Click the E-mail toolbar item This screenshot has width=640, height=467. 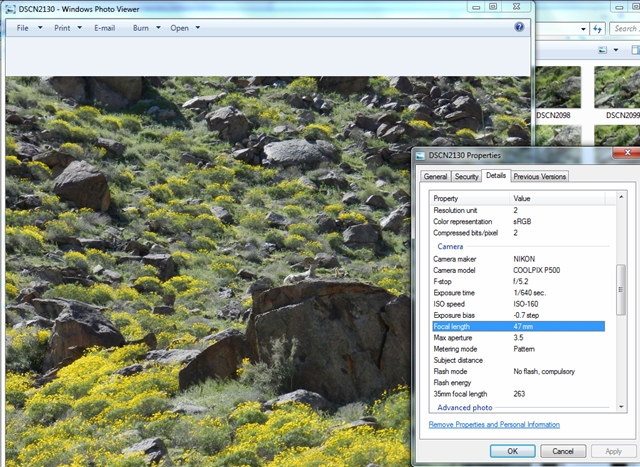(105, 28)
